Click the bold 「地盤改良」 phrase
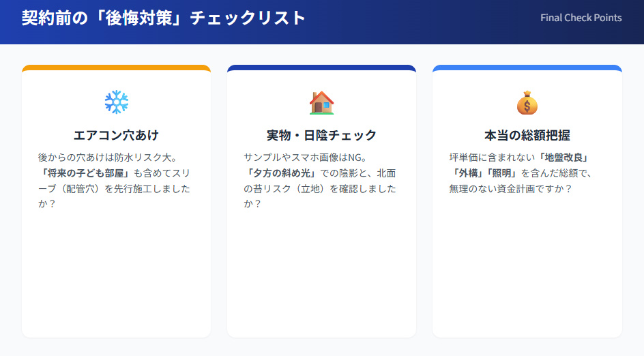The height and width of the screenshot is (356, 644). point(563,157)
